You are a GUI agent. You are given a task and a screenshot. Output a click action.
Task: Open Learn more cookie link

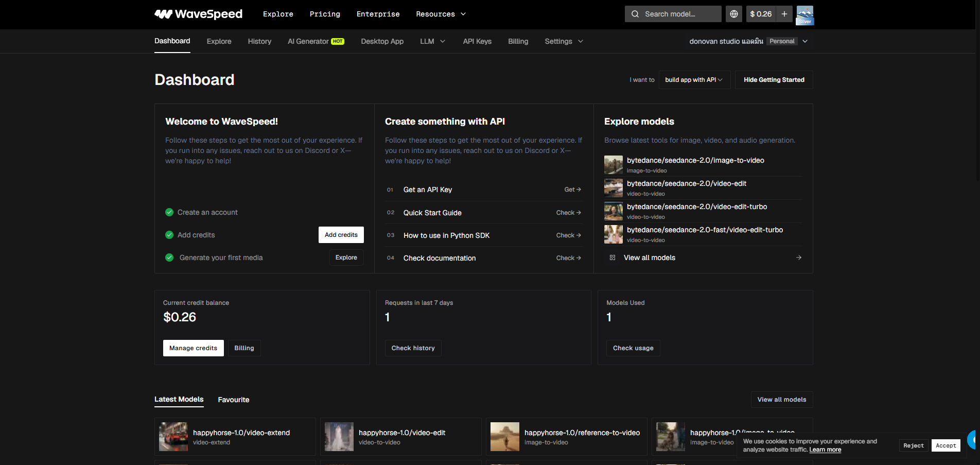click(x=825, y=450)
